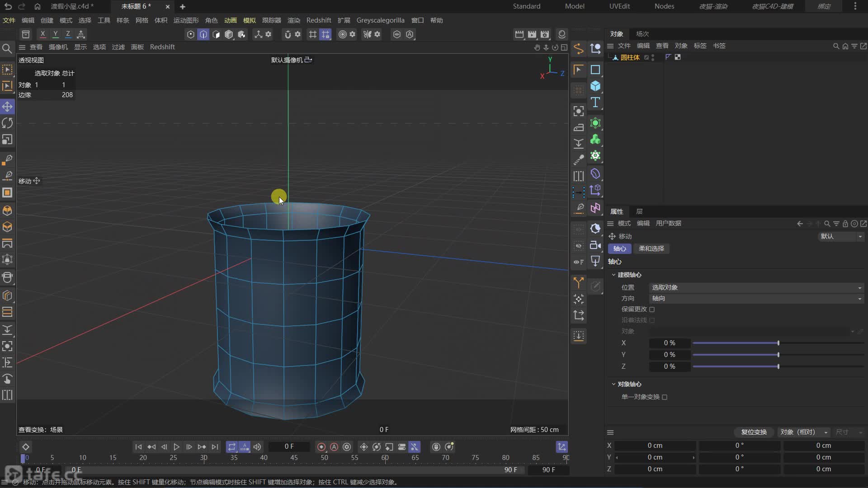The width and height of the screenshot is (868, 488).
Task: Add a new document with plus button
Action: (x=183, y=6)
